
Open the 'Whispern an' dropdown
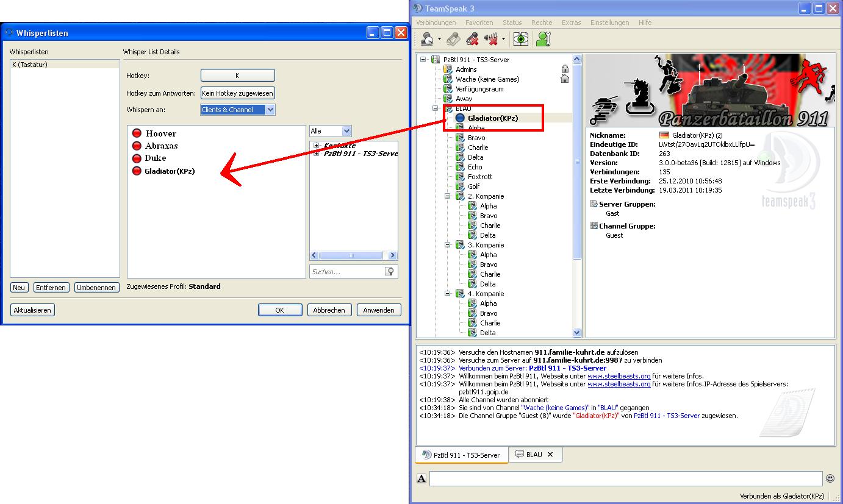click(270, 110)
